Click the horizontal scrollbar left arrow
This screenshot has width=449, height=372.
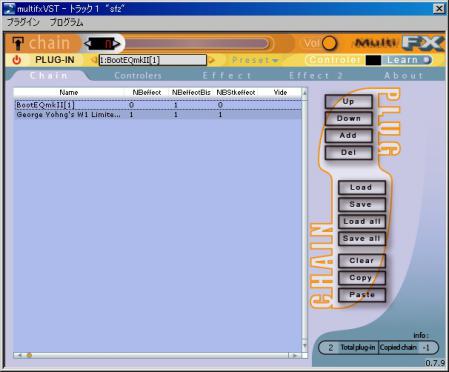click(19, 356)
